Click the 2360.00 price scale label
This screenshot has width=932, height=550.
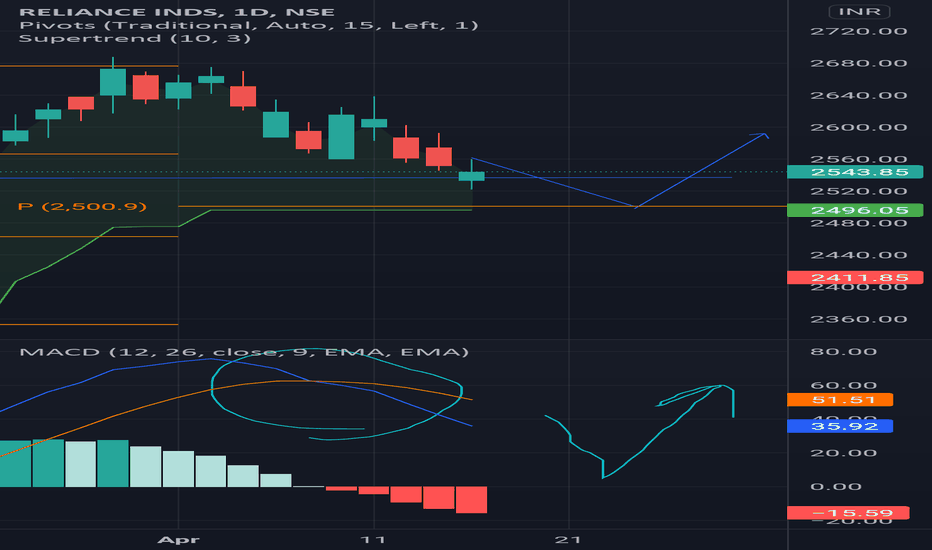click(x=859, y=319)
